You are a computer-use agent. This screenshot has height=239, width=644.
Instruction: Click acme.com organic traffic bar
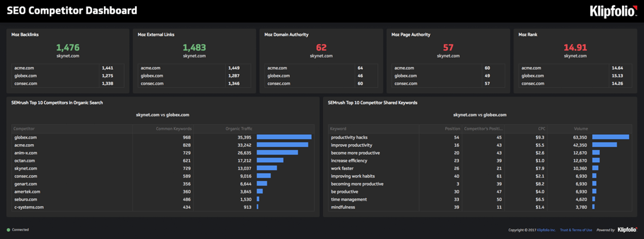click(x=282, y=145)
